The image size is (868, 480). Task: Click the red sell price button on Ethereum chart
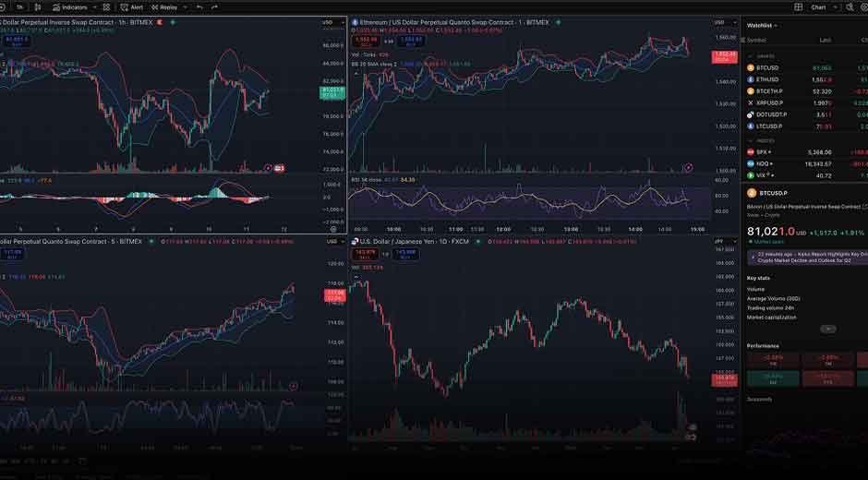coord(367,41)
